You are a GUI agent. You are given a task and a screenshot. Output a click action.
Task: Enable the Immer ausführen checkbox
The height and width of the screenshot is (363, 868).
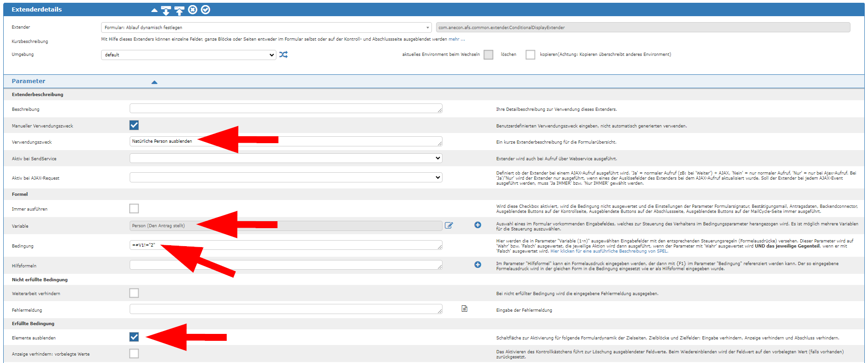(134, 209)
